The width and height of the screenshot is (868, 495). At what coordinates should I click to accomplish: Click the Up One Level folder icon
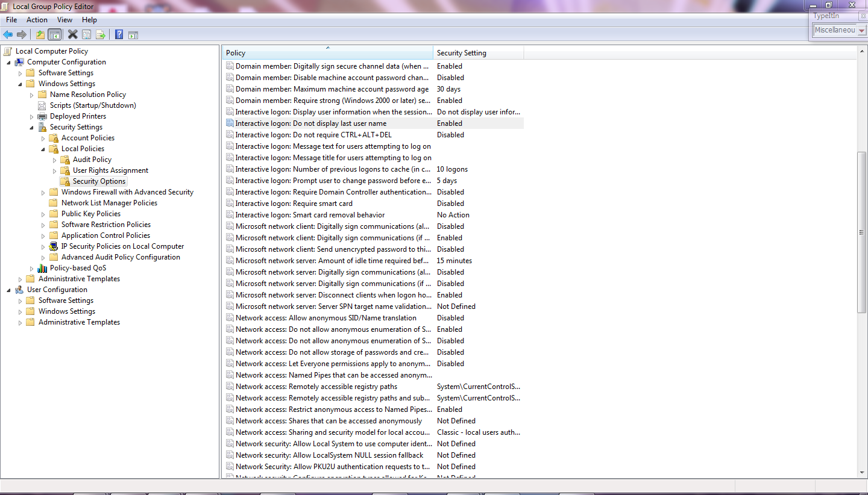(40, 35)
